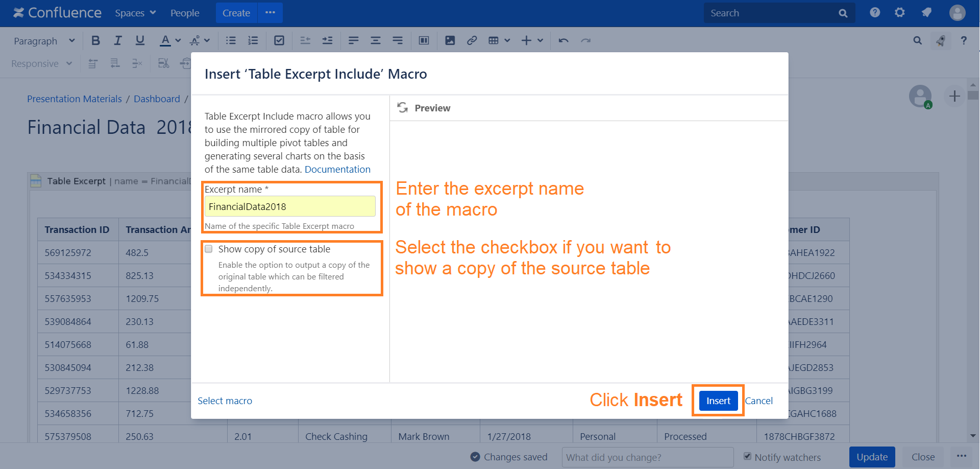Open the help question mark icon

click(875, 13)
